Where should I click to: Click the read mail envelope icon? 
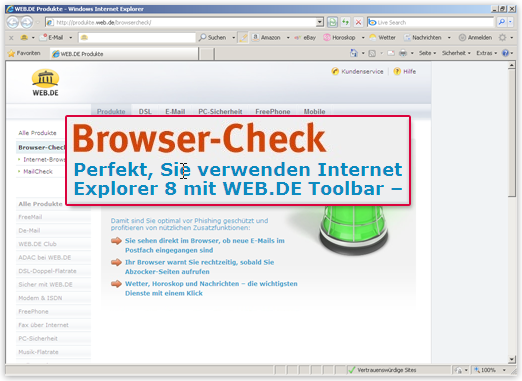[x=391, y=53]
